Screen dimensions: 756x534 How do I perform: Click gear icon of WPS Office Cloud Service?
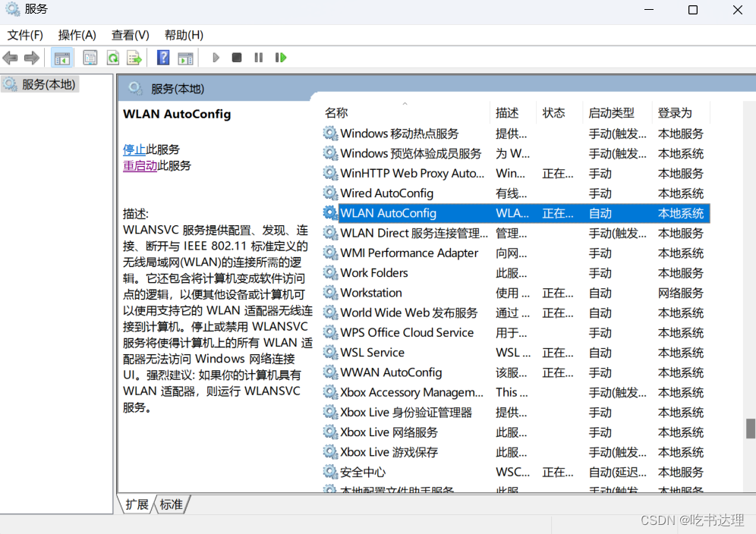[x=330, y=332]
